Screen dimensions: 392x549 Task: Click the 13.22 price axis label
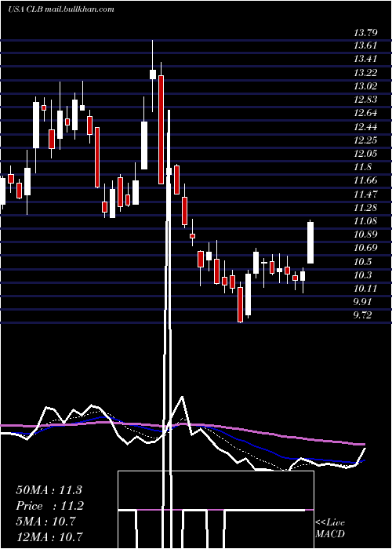pos(365,72)
